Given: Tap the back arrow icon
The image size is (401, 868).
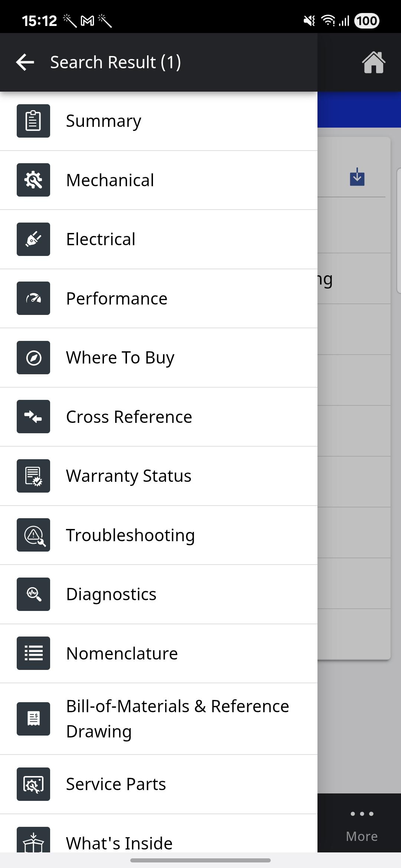Looking at the screenshot, I should (25, 62).
